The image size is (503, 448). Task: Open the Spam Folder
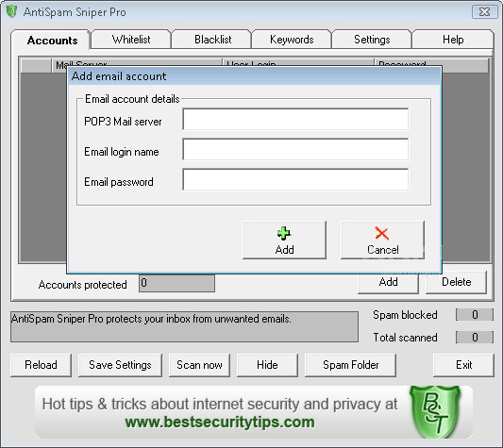click(350, 365)
